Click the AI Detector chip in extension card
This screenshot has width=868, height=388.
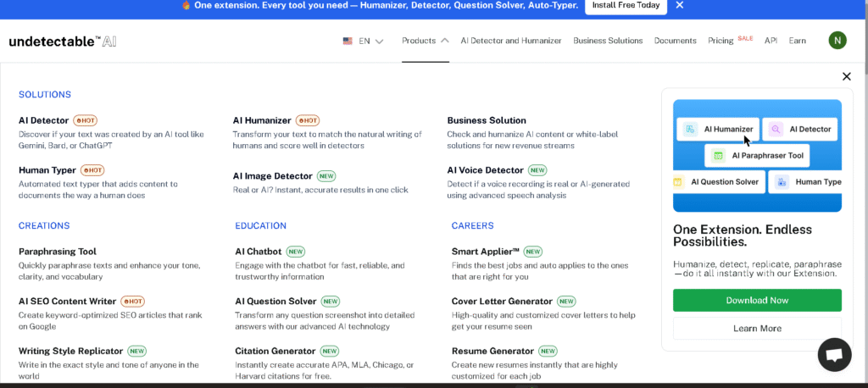tap(800, 129)
